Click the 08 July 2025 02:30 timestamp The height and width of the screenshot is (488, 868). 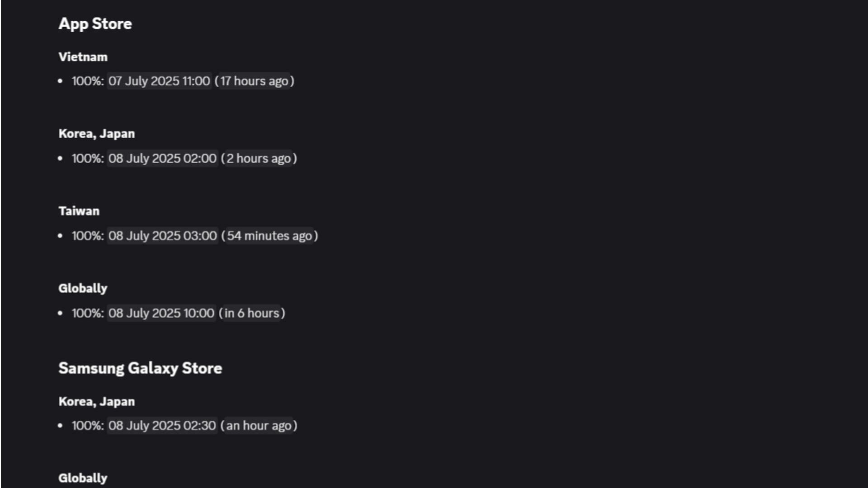tap(162, 426)
